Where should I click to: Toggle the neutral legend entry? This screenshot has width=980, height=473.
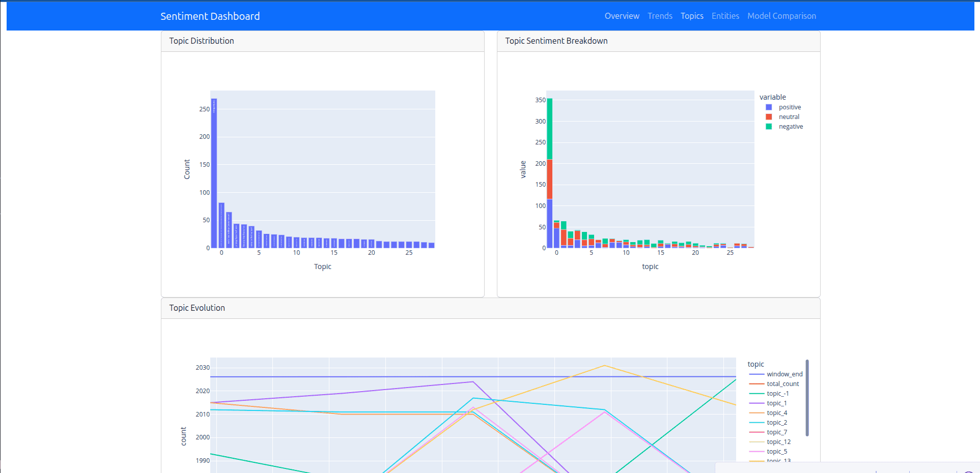(x=788, y=116)
